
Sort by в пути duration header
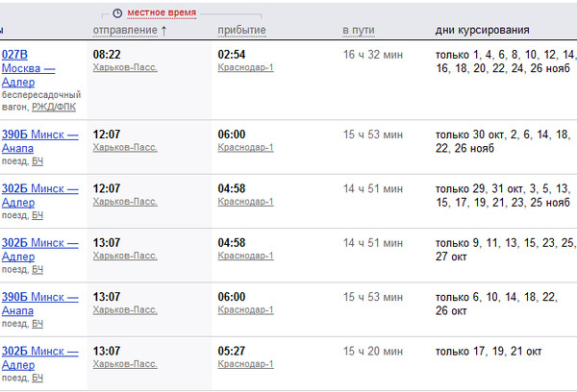[359, 30]
